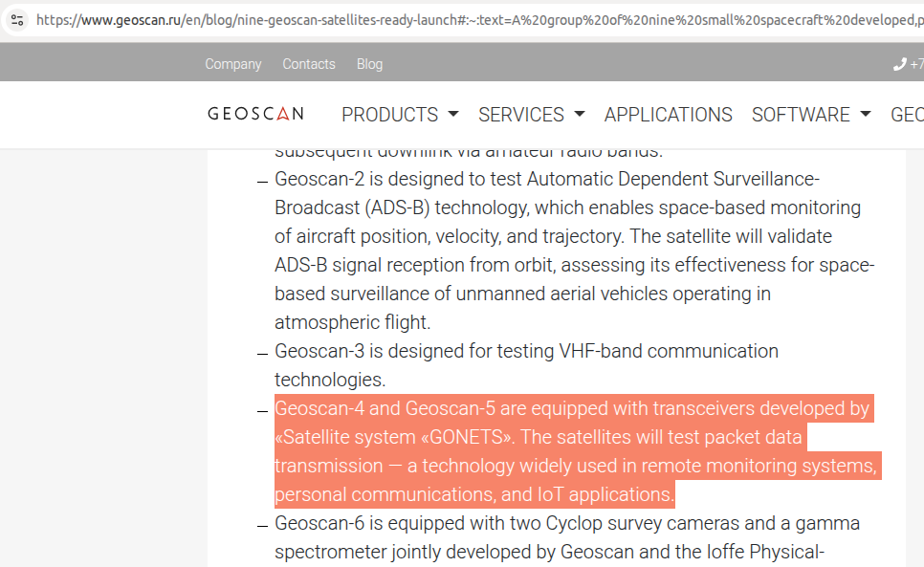Click the SOFTWARE menu label
This screenshot has height=567, width=924.
pos(801,114)
